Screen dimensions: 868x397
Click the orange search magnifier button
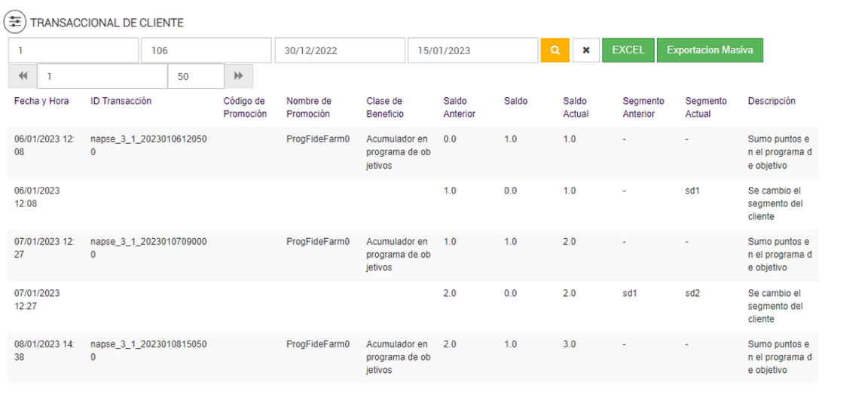click(555, 50)
